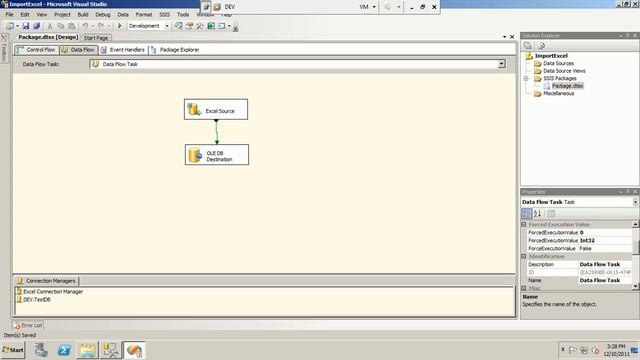Open the Format menu

144,14
